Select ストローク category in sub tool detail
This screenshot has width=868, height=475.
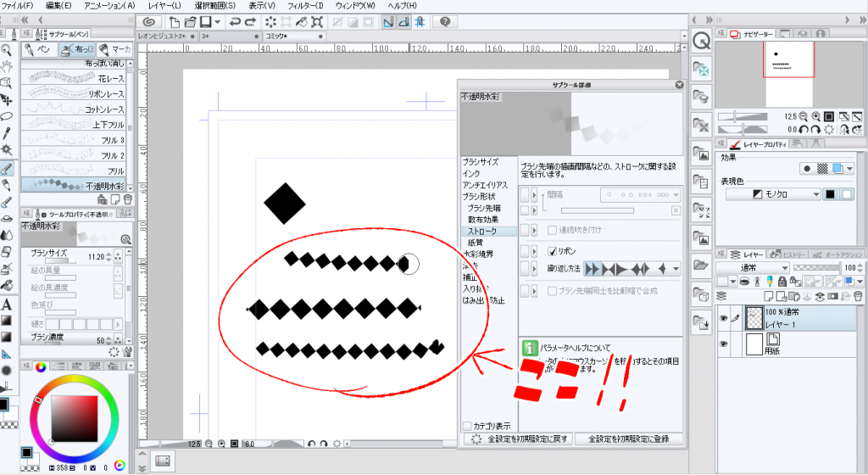click(x=489, y=232)
